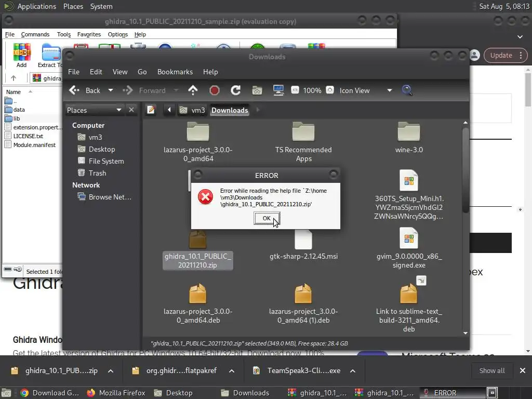Select TS Recommended Apps folder
Image resolution: width=532 pixels, height=399 pixels.
303,142
